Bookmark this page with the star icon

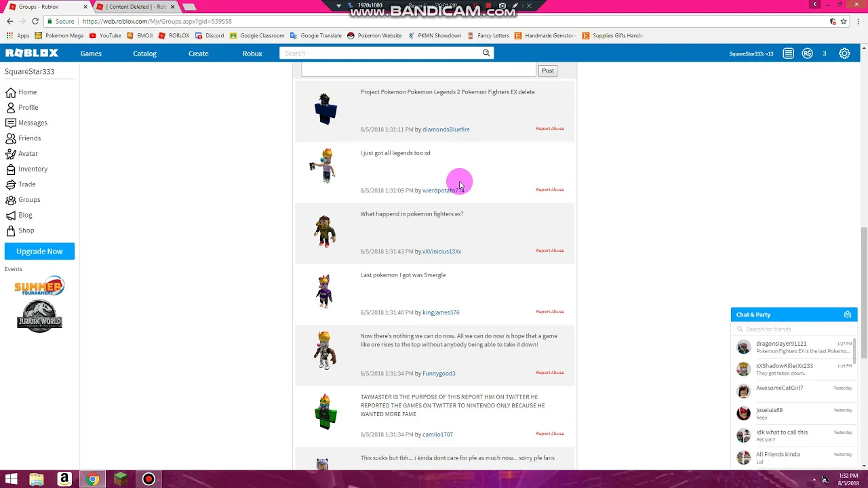pyautogui.click(x=844, y=22)
